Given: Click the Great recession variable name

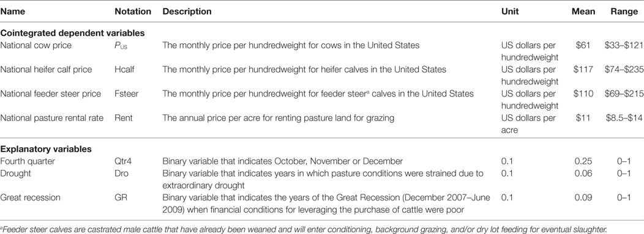Looking at the screenshot, I should click(31, 197).
